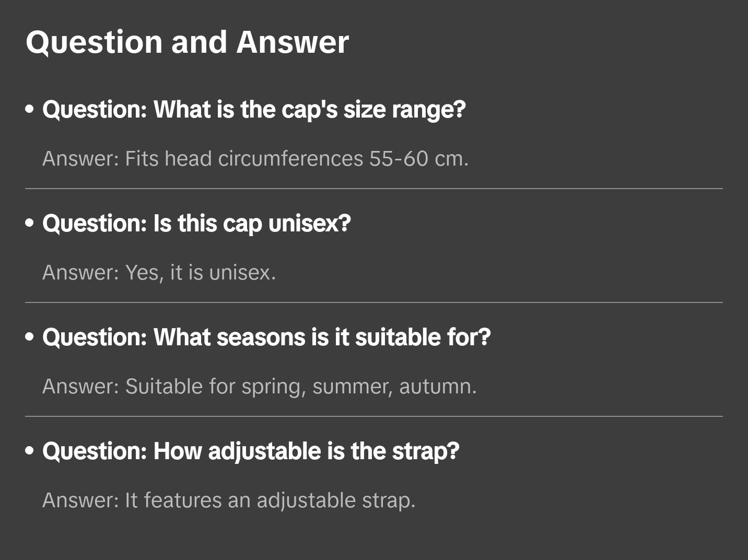Click the word 'Answer:' in the seasons reply

click(81, 387)
